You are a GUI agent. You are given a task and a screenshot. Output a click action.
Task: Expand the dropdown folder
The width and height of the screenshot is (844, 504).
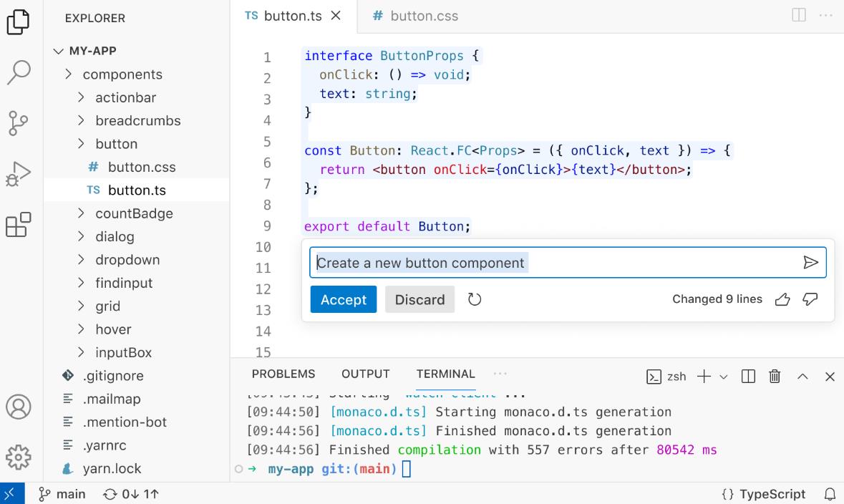click(x=136, y=260)
